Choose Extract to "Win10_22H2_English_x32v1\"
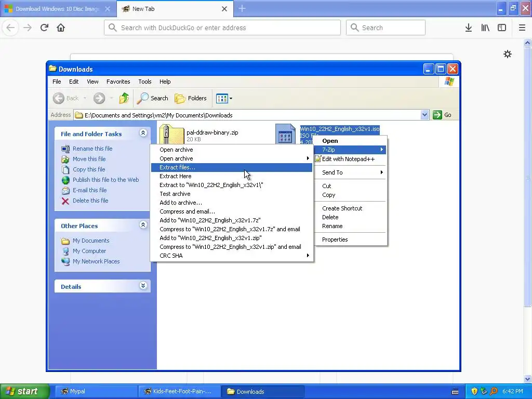The height and width of the screenshot is (399, 532). tap(231, 185)
